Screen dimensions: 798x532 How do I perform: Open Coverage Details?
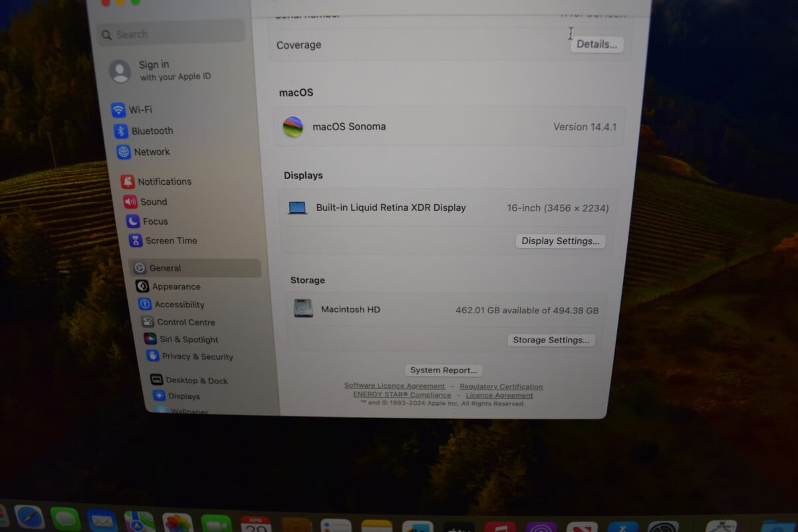[x=597, y=45]
